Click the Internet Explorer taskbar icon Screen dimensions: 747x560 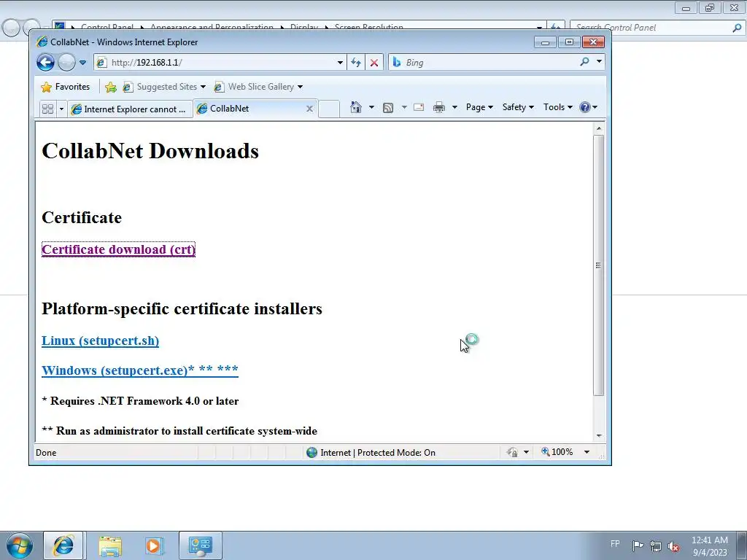(x=63, y=545)
